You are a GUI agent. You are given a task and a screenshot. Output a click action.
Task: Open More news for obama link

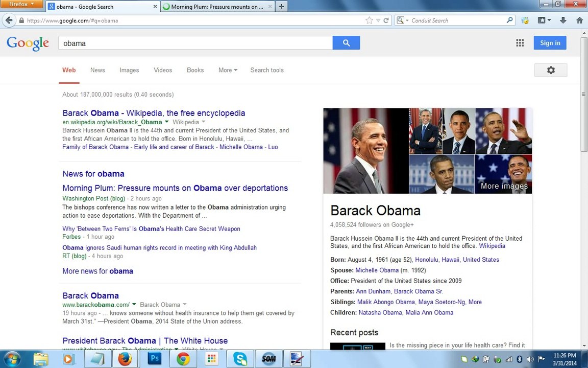[x=97, y=271]
